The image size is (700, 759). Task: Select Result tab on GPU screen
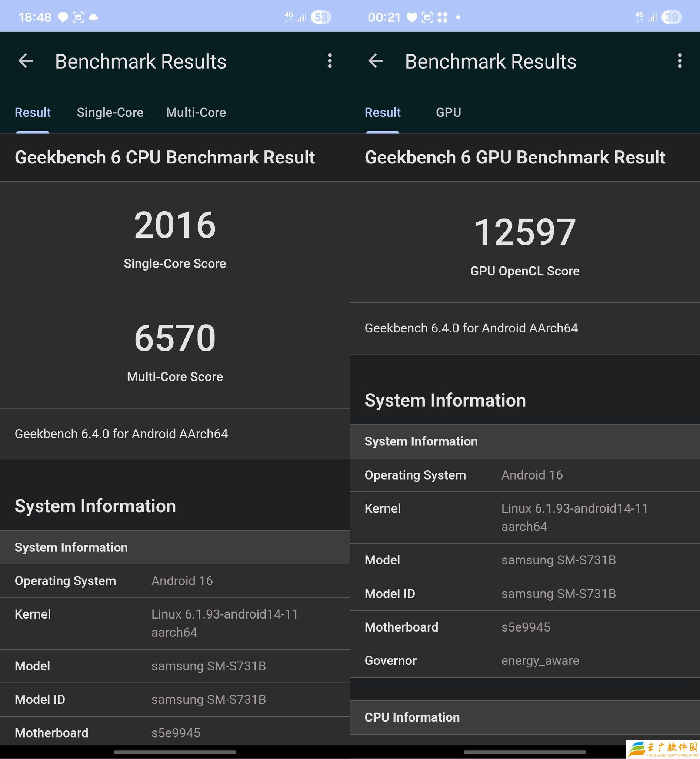click(x=383, y=113)
